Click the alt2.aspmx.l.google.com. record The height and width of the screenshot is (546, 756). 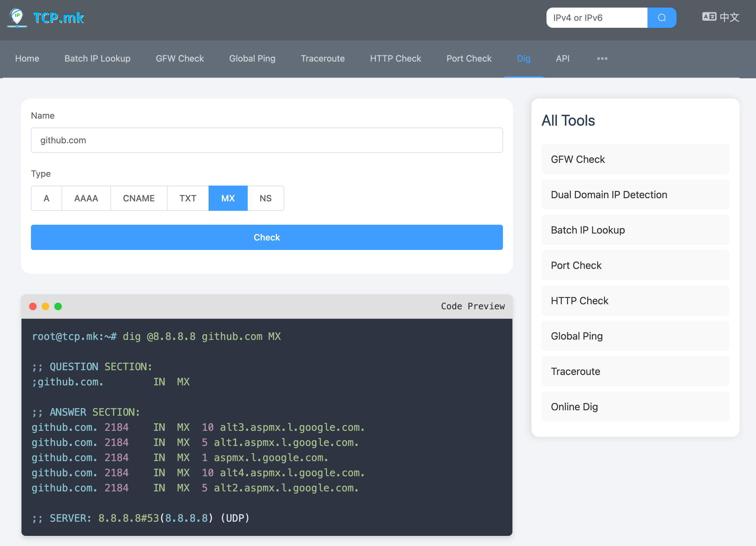(286, 488)
